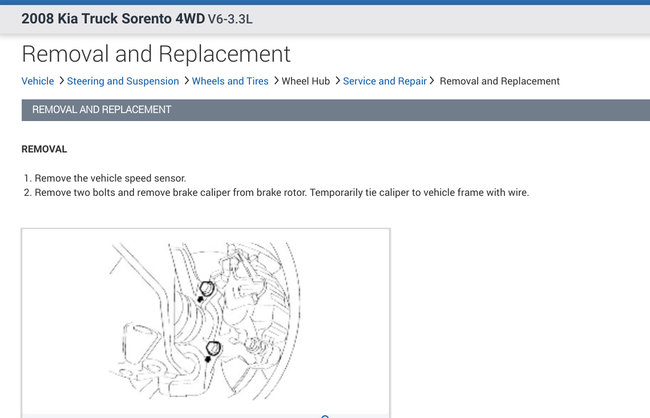
Task: Open the Vehicle breadcrumb link
Action: pos(38,81)
